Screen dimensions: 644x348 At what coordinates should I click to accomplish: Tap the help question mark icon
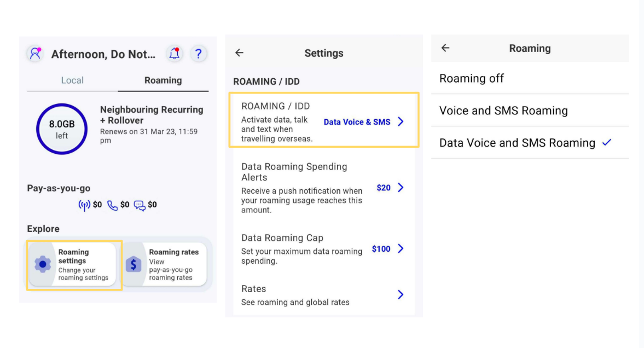click(x=198, y=54)
